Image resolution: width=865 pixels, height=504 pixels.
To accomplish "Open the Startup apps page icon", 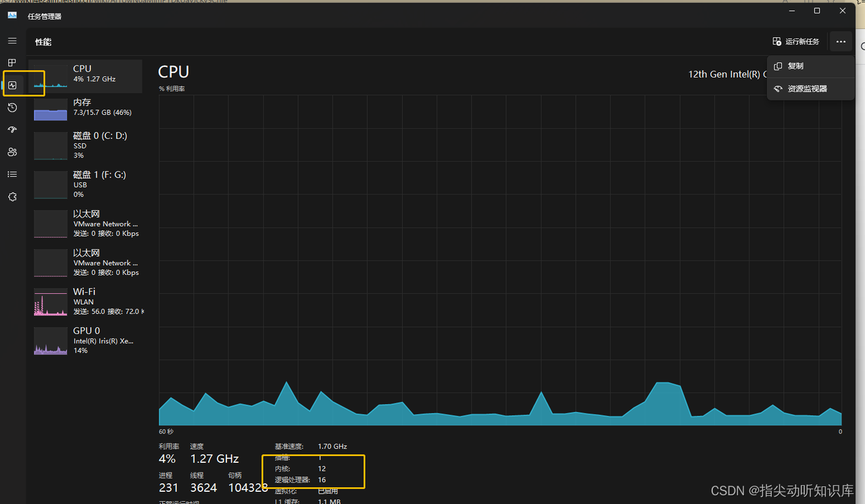I will click(12, 130).
